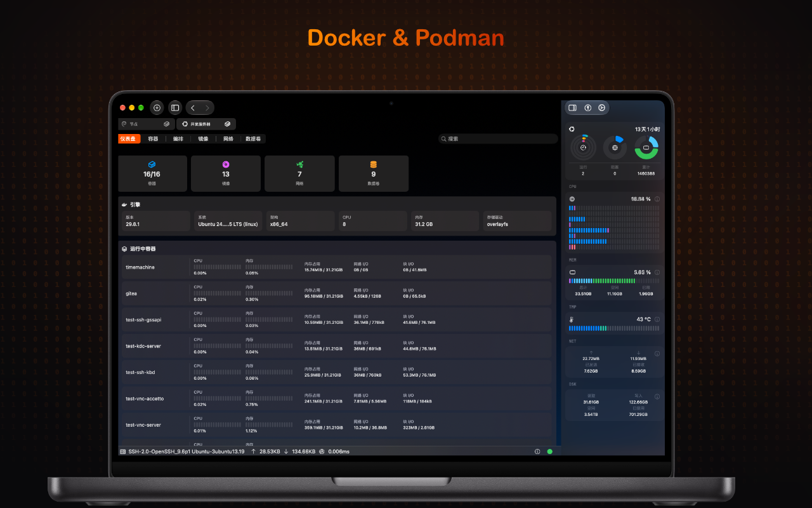Open the MEM section info icon
This screenshot has height=508, width=812.
pos(657,272)
